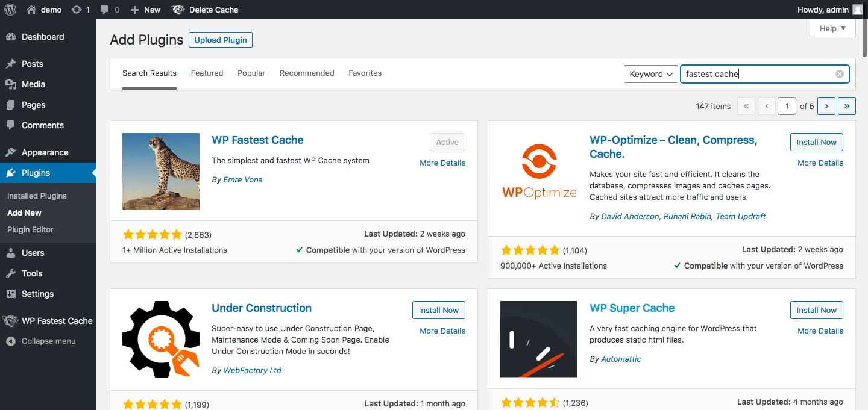The height and width of the screenshot is (410, 868).
Task: Click the Settings sidebar icon
Action: (11, 294)
